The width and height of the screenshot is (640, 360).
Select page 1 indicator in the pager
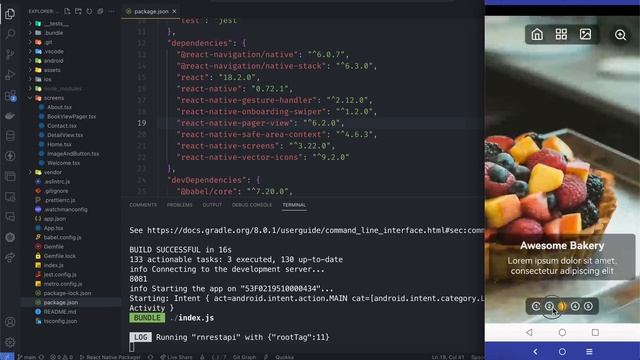(536, 306)
